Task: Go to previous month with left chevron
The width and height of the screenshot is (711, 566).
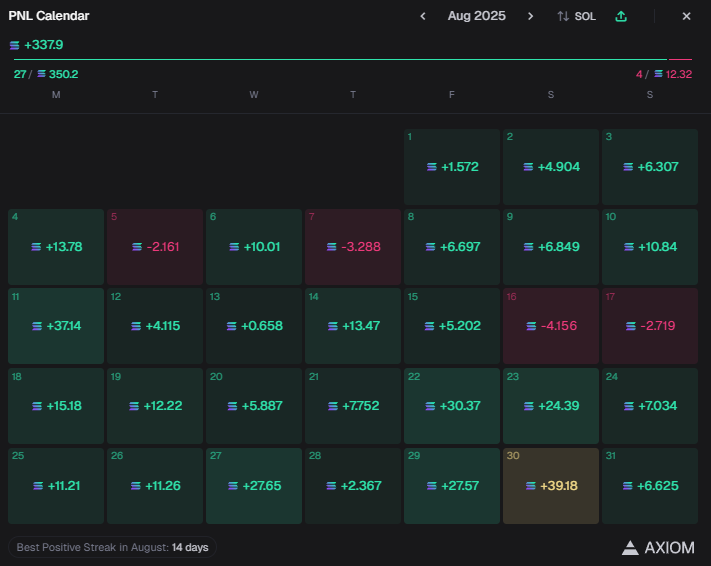Action: point(423,16)
